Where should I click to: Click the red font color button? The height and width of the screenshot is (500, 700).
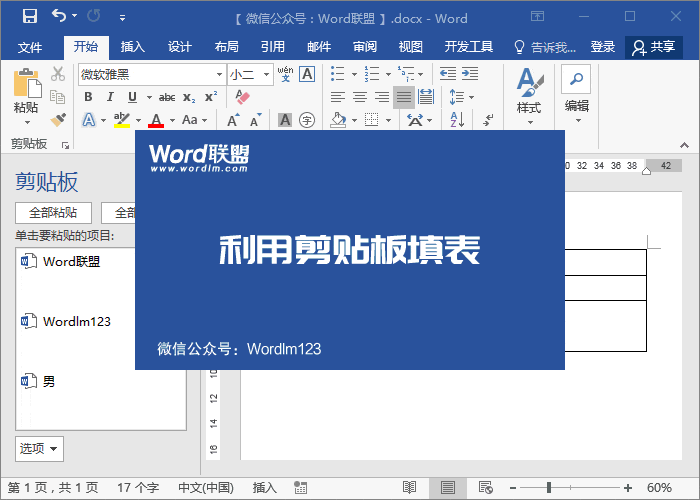tap(156, 120)
